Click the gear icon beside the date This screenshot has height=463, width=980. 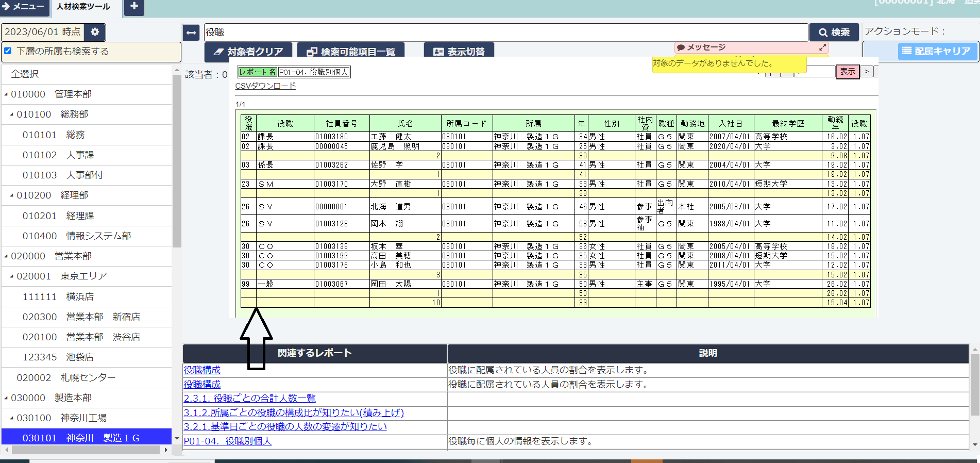(x=95, y=32)
